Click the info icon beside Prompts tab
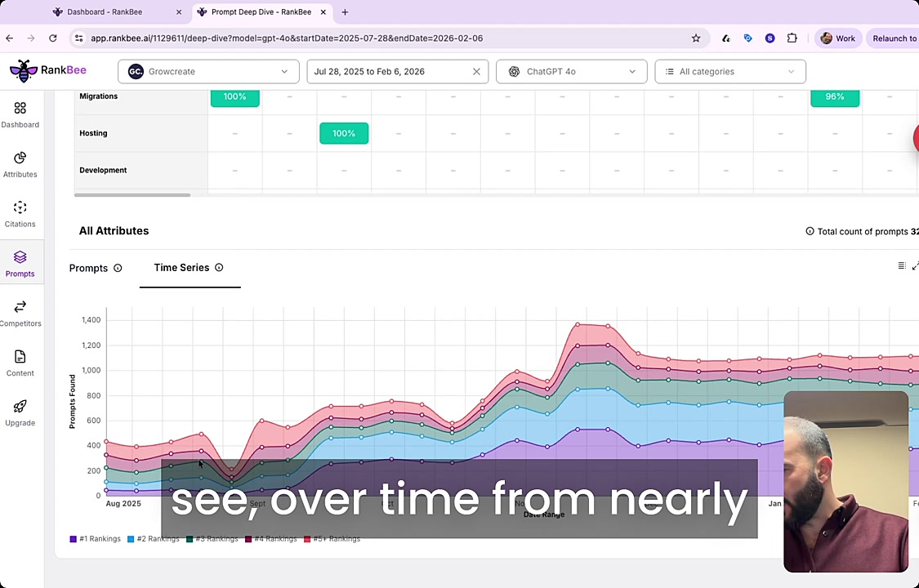This screenshot has width=919, height=588. tap(118, 268)
